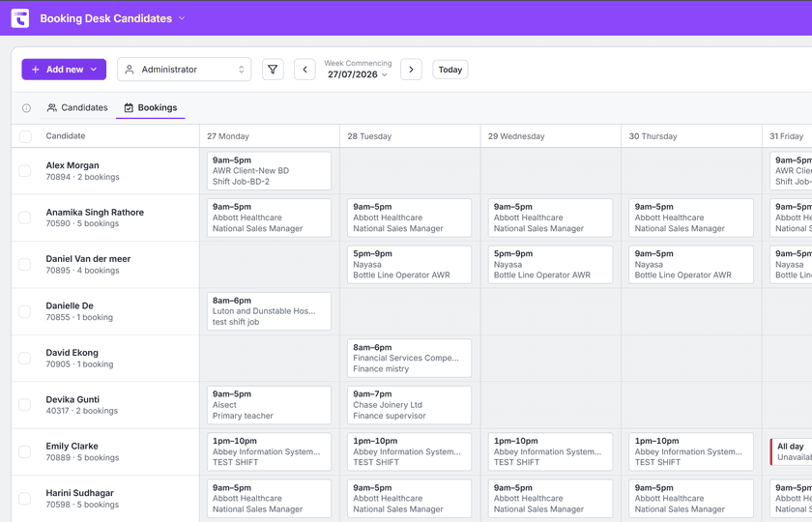
Task: Go to previous week with left chevron
Action: 305,70
